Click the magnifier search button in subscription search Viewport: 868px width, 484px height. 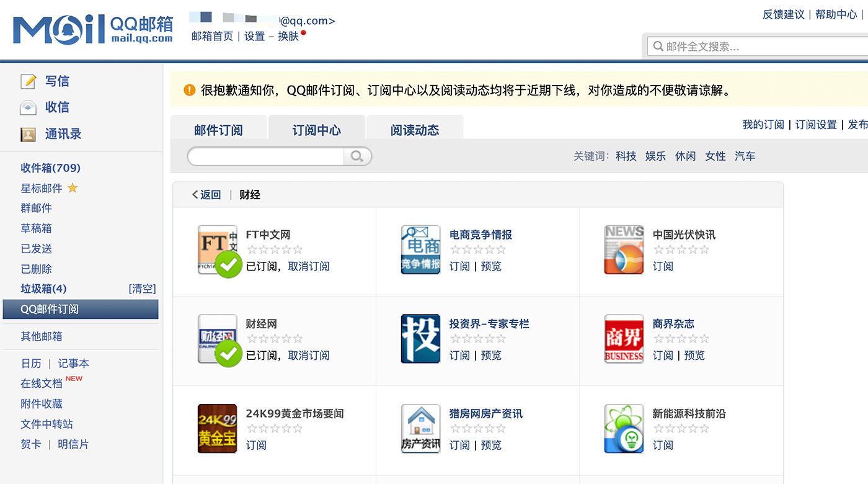[x=357, y=156]
